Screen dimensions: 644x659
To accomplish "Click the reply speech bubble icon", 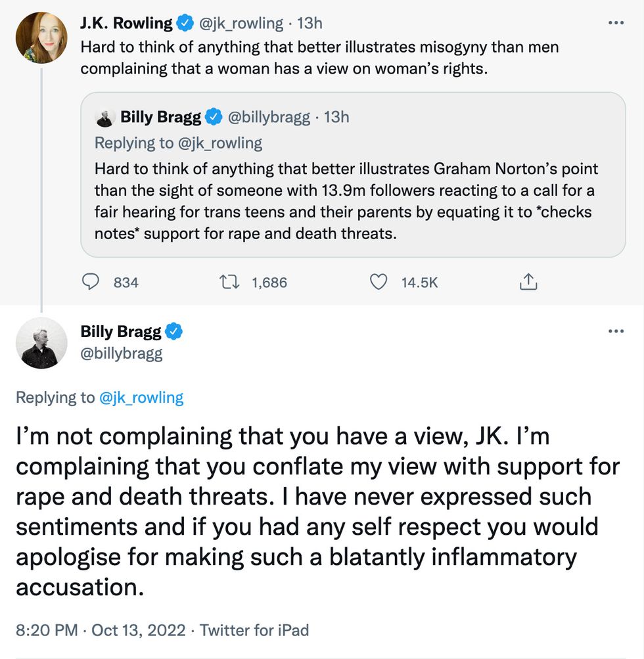I will 90,282.
